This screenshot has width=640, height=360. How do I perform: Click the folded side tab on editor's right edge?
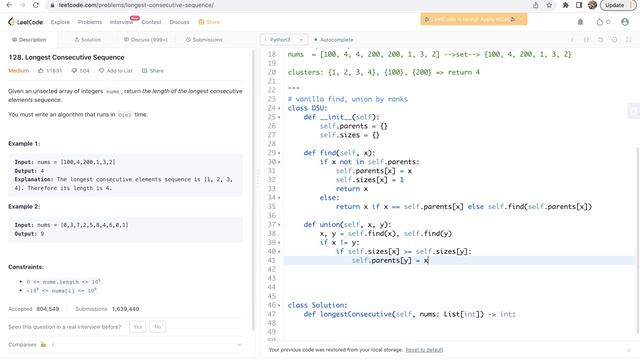[x=633, y=111]
